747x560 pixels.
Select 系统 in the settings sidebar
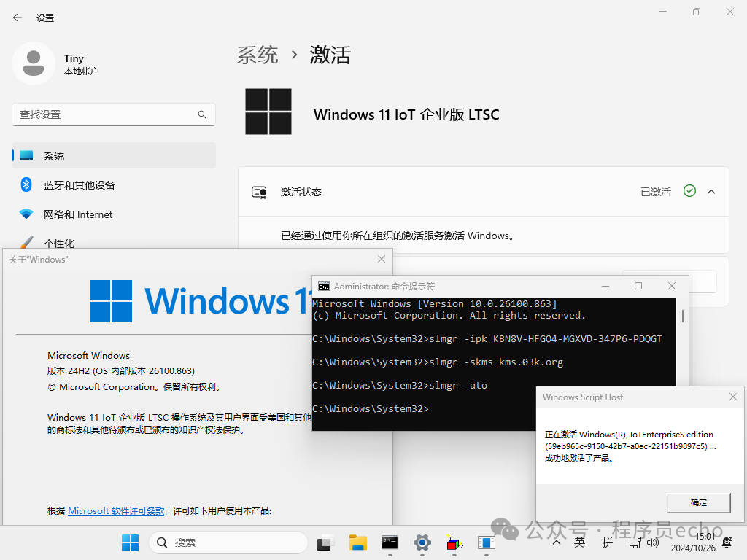tap(54, 156)
